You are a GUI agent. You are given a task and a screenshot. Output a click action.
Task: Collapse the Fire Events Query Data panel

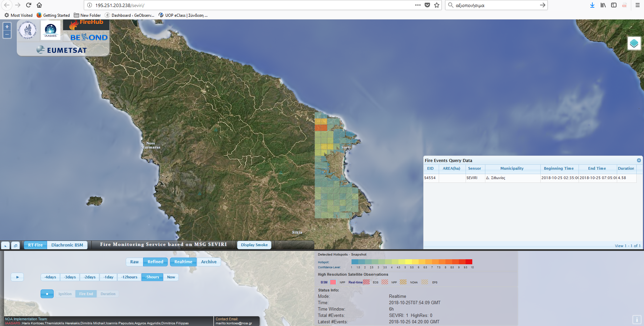639,160
